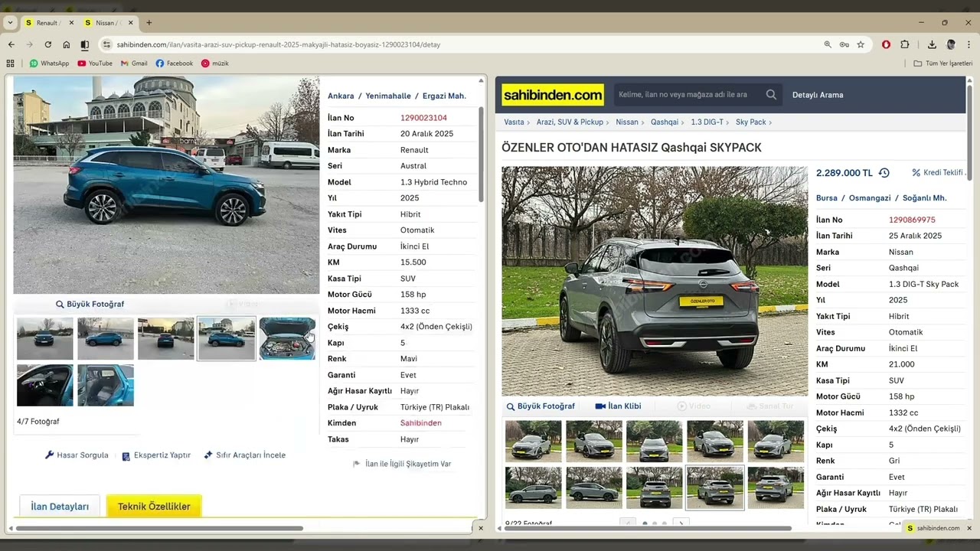Open the Facebook bookmark

tap(175, 64)
